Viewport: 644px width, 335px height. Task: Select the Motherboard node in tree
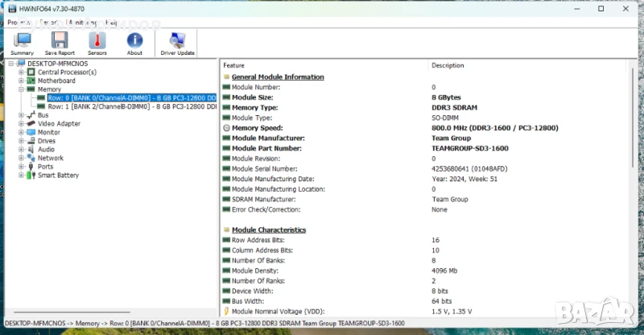(56, 81)
